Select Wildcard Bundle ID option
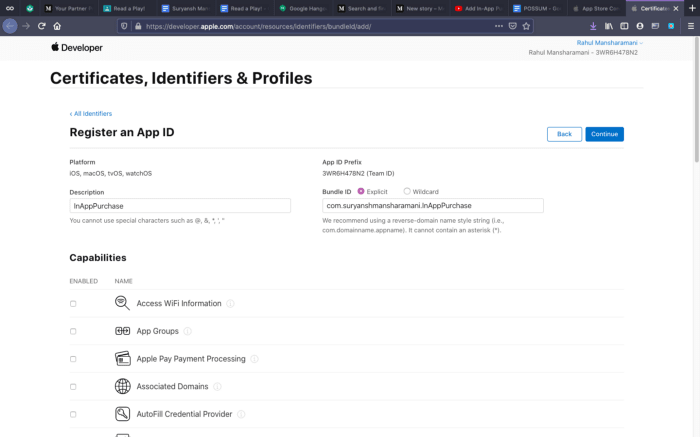Image resolution: width=700 pixels, height=437 pixels. point(407,191)
